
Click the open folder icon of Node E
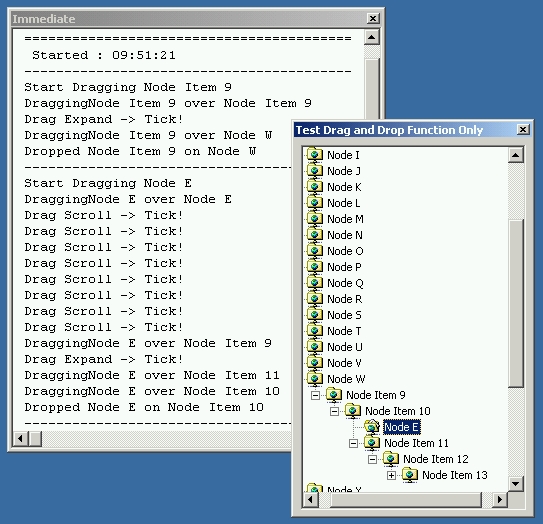point(372,427)
